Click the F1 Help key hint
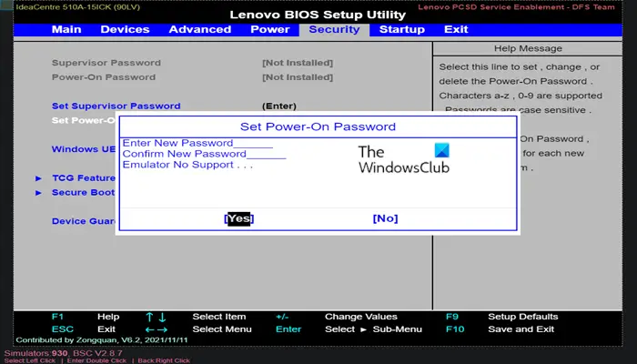Screen dimensions: 637x364 86,317
